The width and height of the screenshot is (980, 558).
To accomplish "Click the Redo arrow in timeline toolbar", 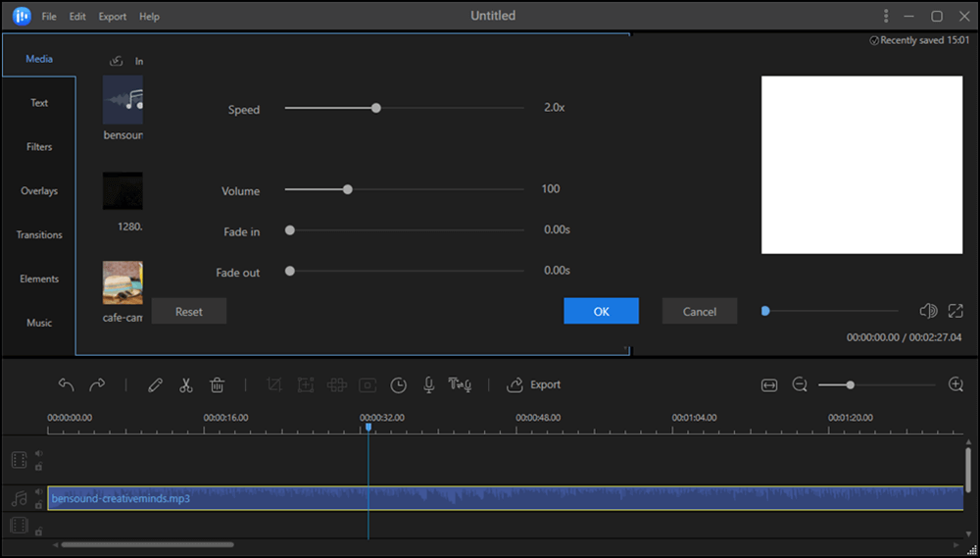I will tap(97, 385).
